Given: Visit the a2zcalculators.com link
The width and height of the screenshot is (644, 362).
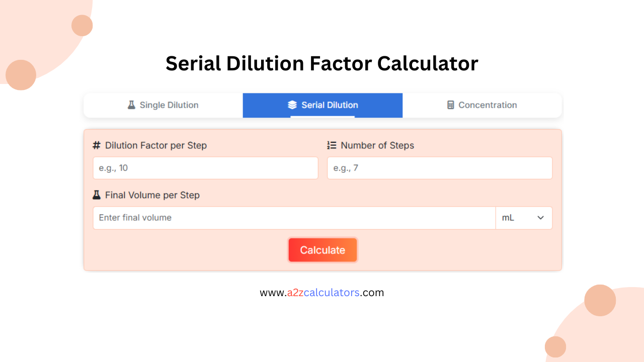Looking at the screenshot, I should [322, 292].
